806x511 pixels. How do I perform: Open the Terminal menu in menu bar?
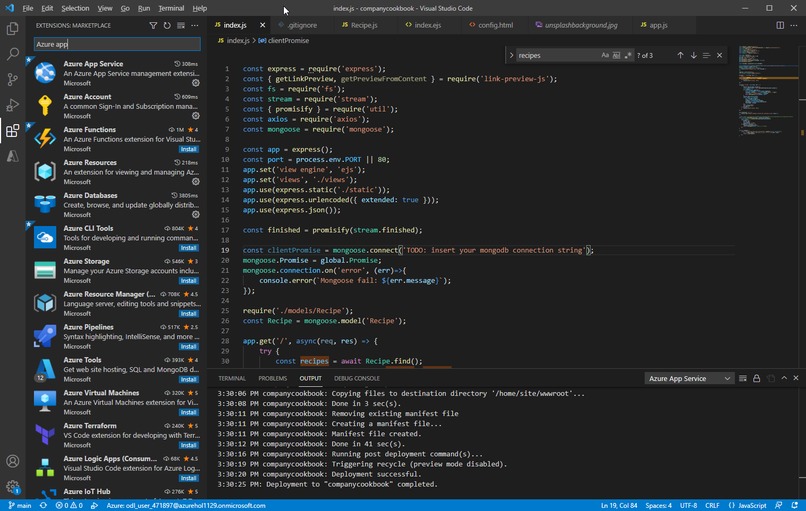(x=171, y=8)
